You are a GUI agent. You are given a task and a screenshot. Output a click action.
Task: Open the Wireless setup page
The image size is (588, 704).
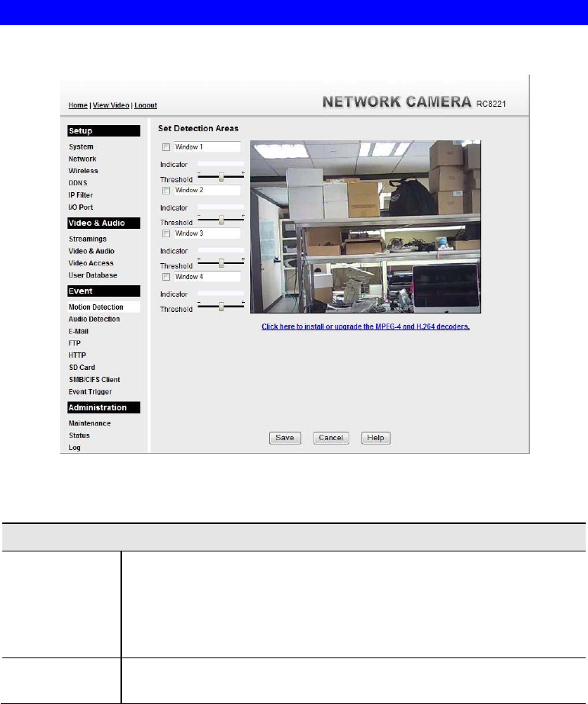[x=83, y=171]
